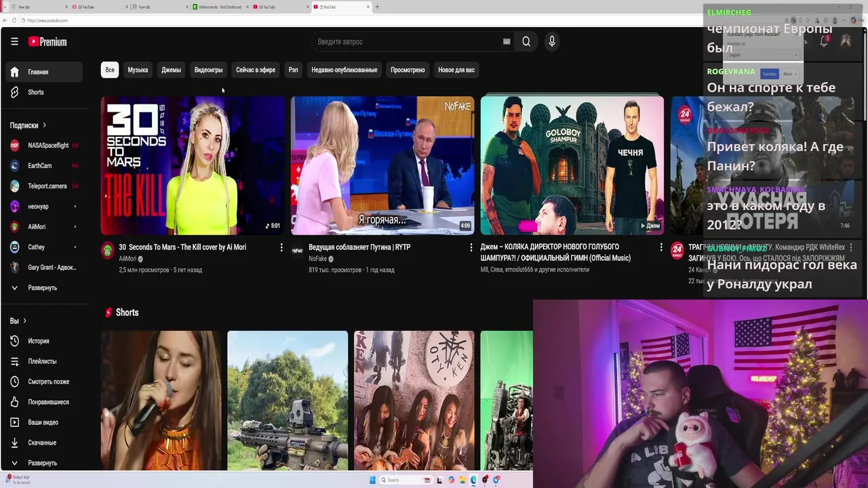Select the Видеоигры filter chip
The width and height of the screenshot is (868, 488).
[x=208, y=70]
